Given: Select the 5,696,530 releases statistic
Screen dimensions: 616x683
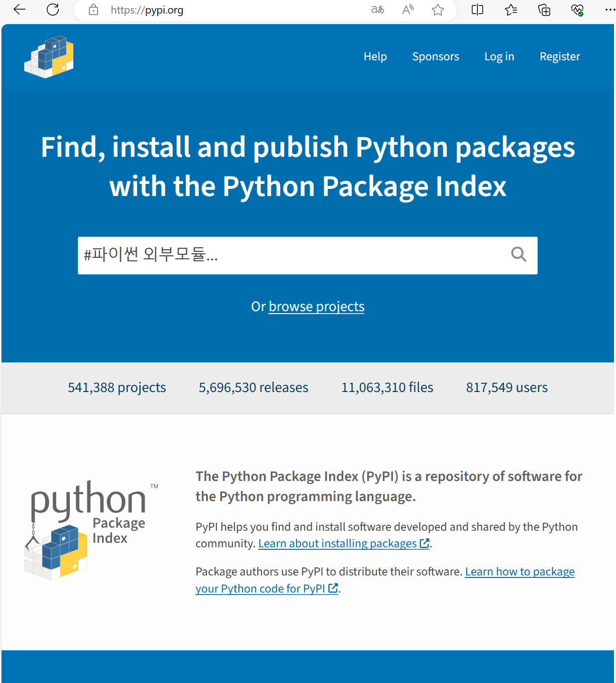Looking at the screenshot, I should coord(253,387).
